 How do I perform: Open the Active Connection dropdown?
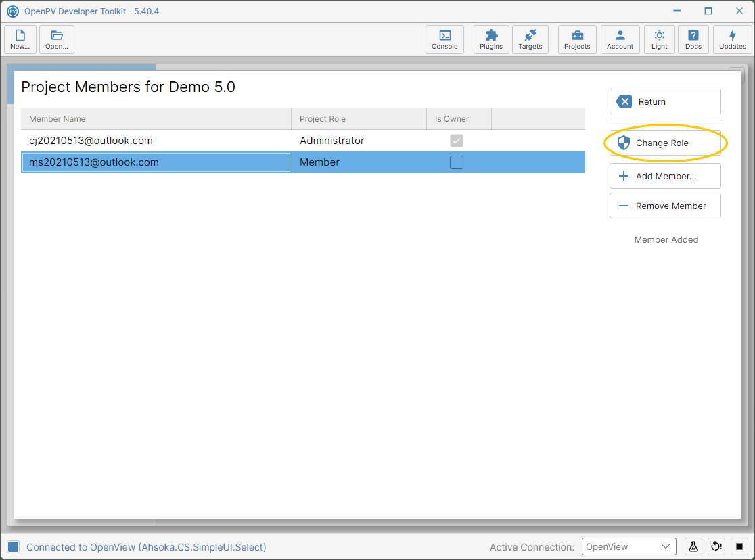click(x=629, y=546)
